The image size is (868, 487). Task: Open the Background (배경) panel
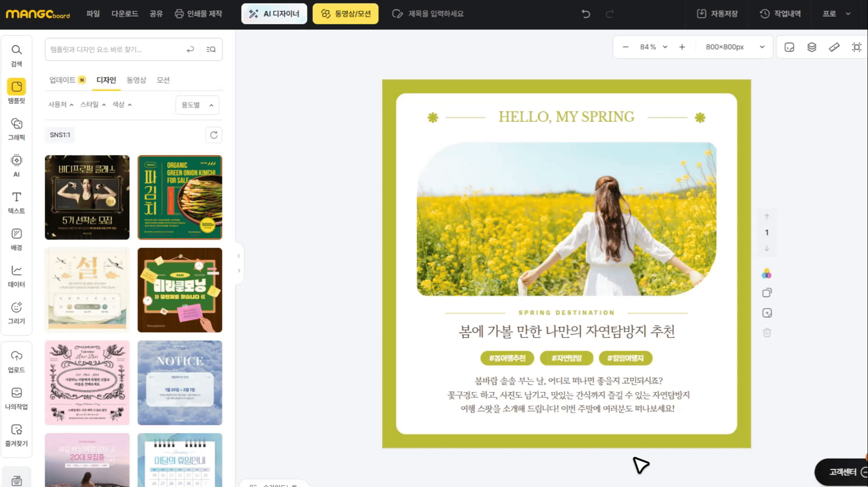(17, 239)
